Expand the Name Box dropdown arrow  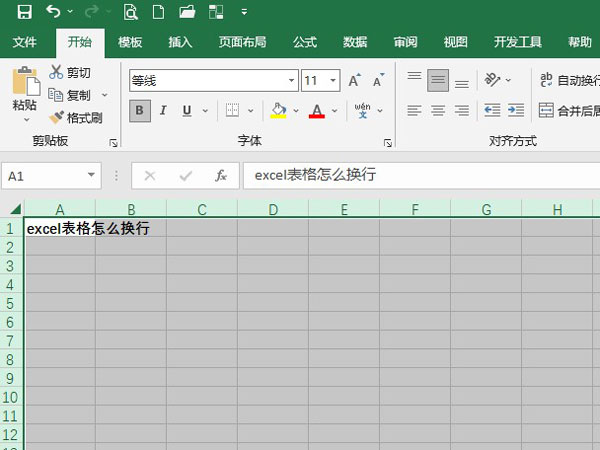(91, 176)
